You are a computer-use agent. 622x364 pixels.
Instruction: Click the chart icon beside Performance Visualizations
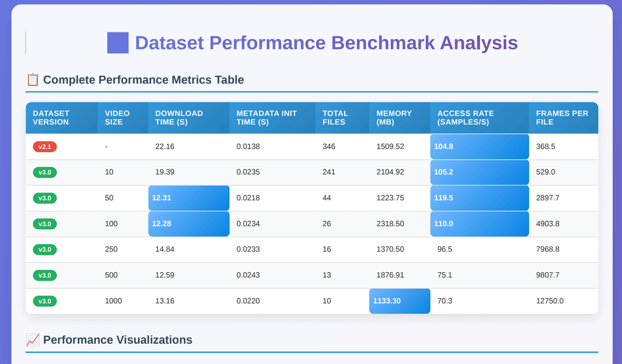tap(33, 340)
